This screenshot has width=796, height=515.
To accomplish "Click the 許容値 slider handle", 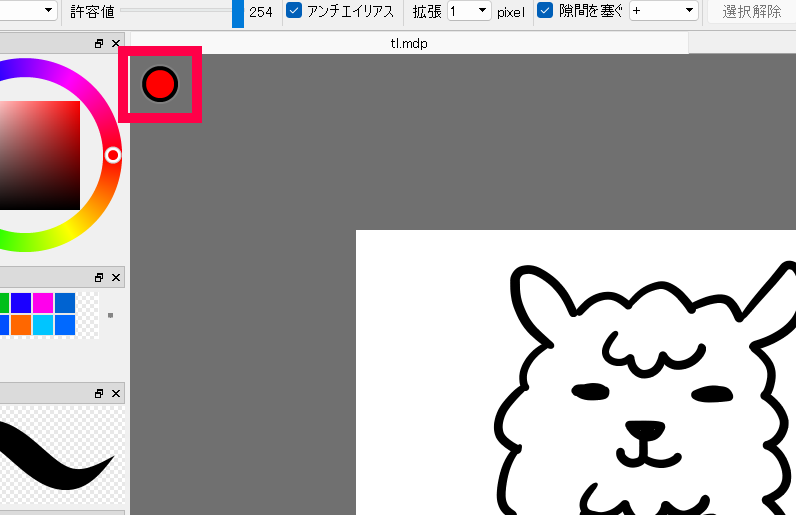I will coord(237,12).
